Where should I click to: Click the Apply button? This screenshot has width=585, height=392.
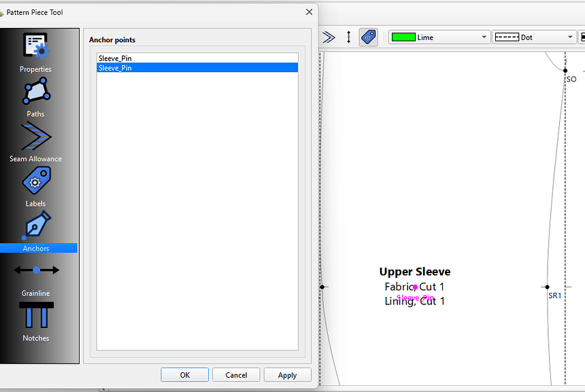(287, 375)
